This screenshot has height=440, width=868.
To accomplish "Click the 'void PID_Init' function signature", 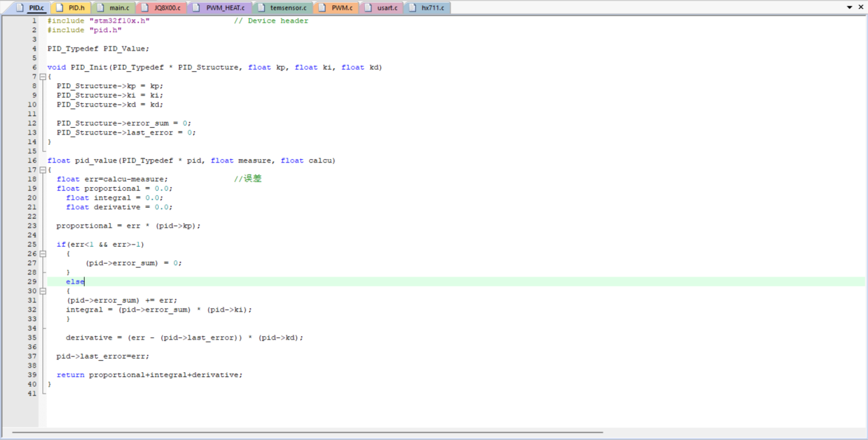I will (x=215, y=68).
